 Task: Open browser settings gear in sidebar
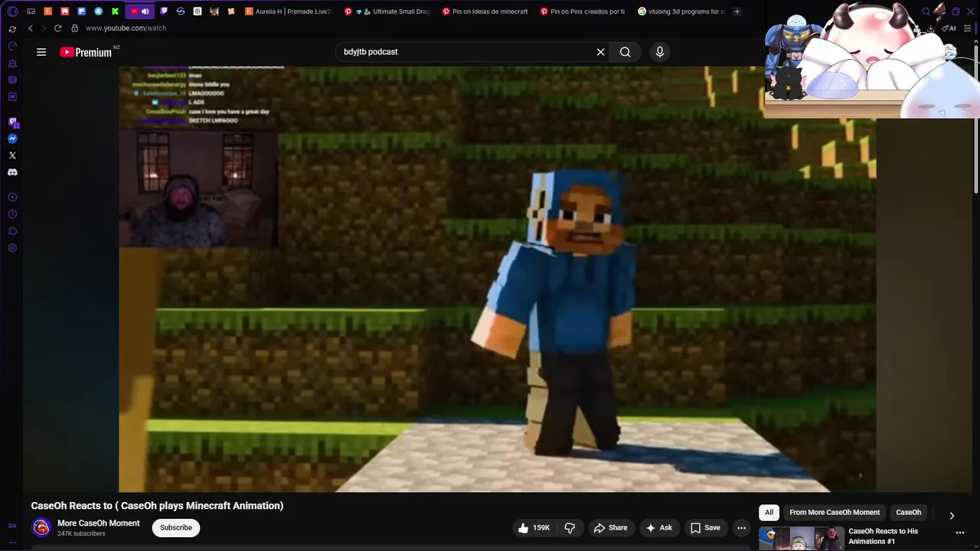pyautogui.click(x=12, y=248)
